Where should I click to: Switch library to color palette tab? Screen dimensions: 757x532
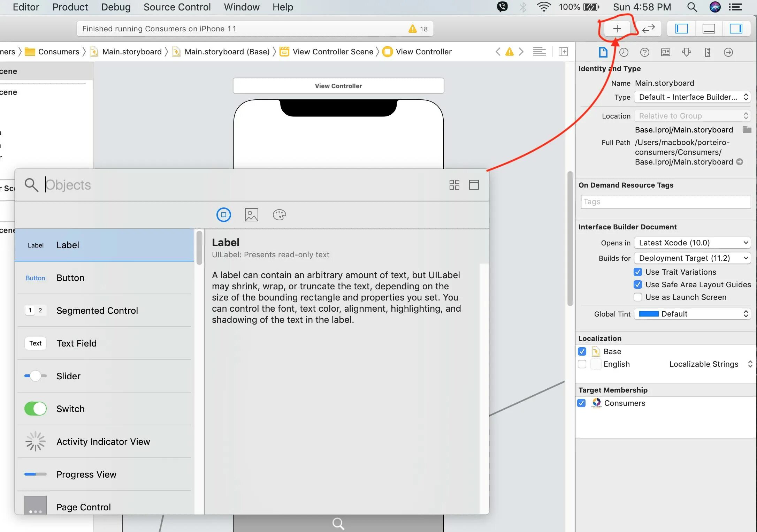point(279,215)
